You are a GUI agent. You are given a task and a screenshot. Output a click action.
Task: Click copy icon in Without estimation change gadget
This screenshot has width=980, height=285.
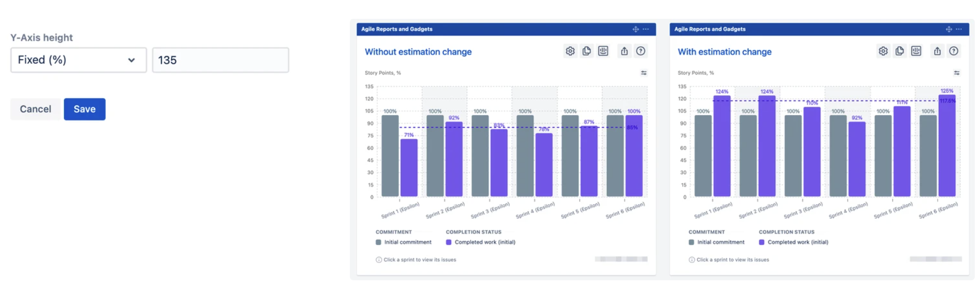pyautogui.click(x=586, y=51)
